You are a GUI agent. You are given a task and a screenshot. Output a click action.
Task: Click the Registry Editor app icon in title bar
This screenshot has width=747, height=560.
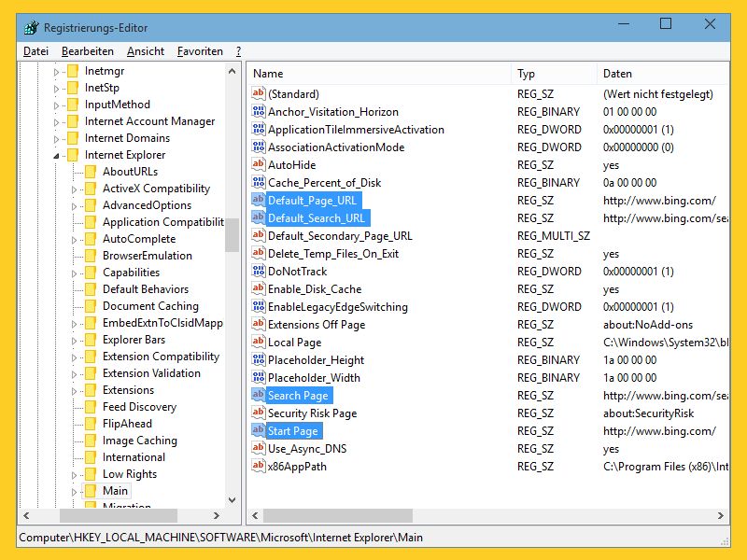click(32, 28)
